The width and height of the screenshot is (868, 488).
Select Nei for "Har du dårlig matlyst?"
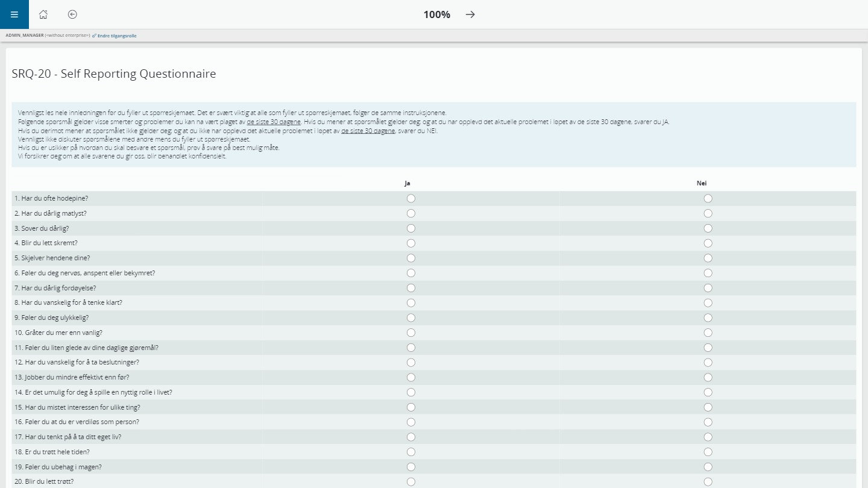coord(708,213)
